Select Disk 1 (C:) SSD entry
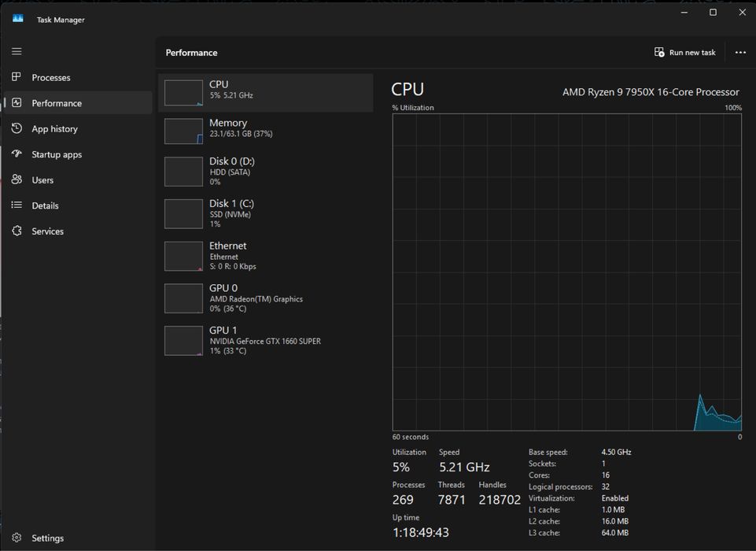756x551 pixels. (x=265, y=213)
